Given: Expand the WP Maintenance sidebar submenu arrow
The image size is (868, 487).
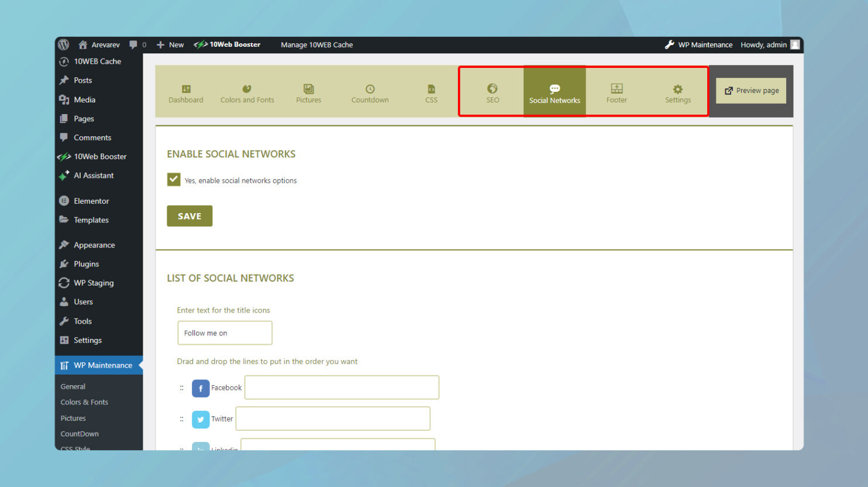Looking at the screenshot, I should click(x=140, y=365).
